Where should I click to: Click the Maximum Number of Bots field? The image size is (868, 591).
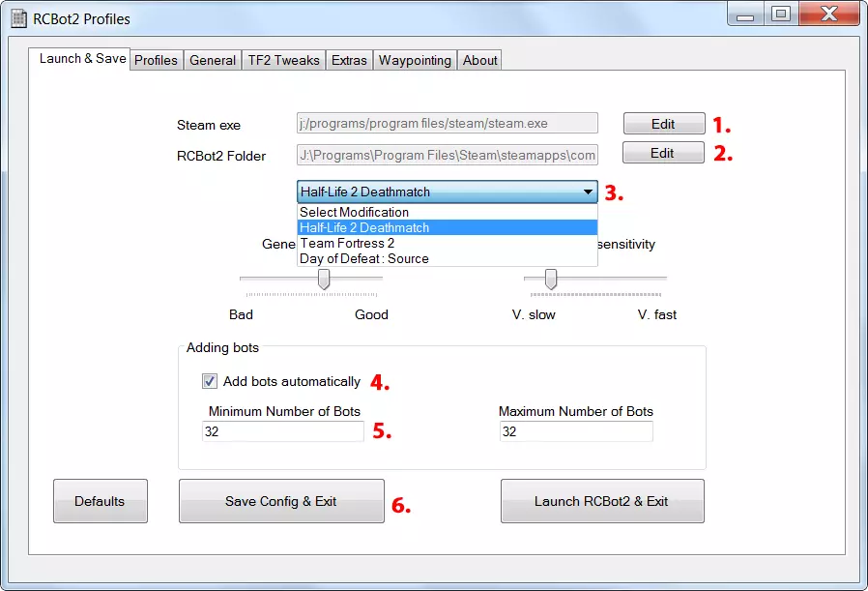point(576,431)
